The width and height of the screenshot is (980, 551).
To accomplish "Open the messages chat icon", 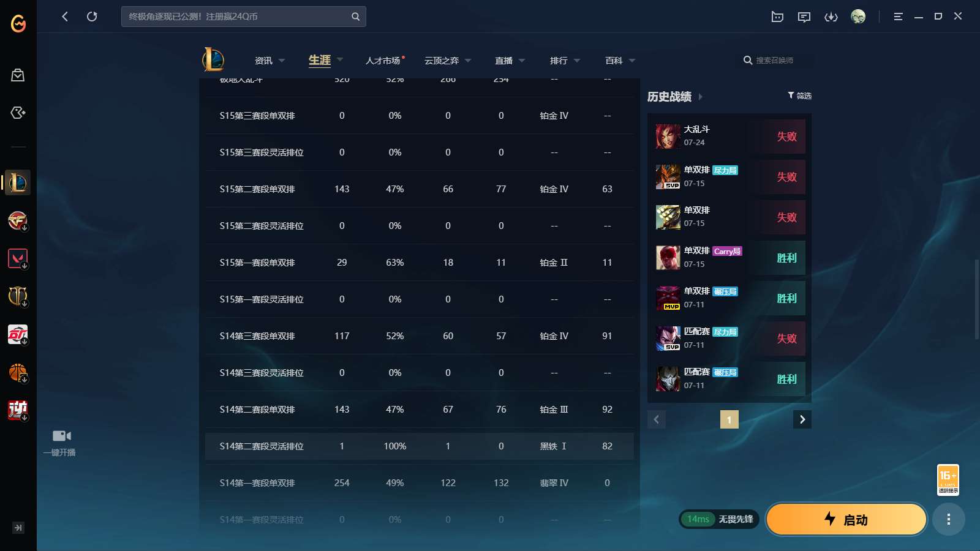I will [804, 17].
